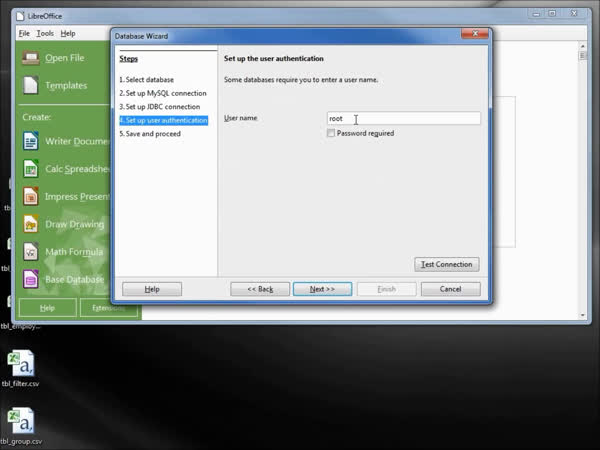Click the Templates icon in Start Center
The image size is (600, 450).
(x=29, y=86)
